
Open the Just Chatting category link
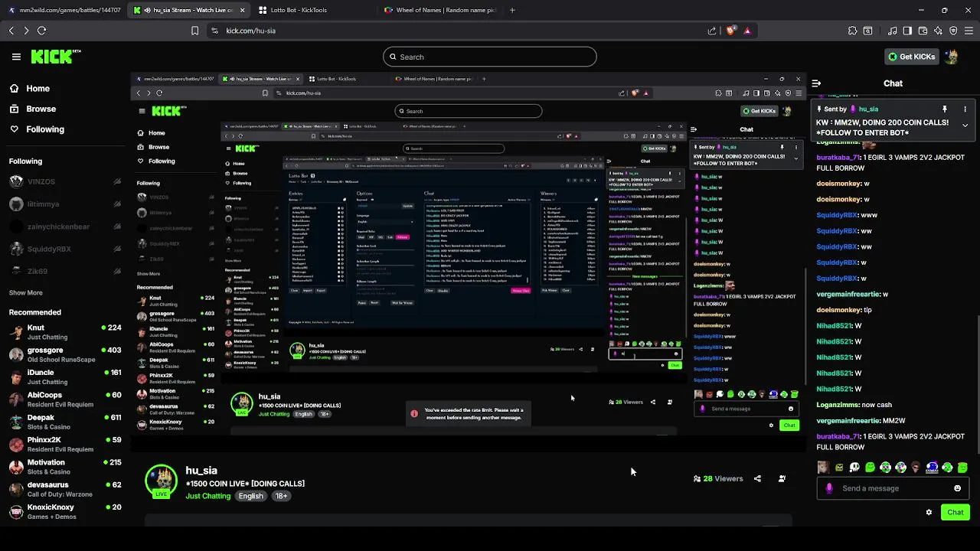point(208,496)
